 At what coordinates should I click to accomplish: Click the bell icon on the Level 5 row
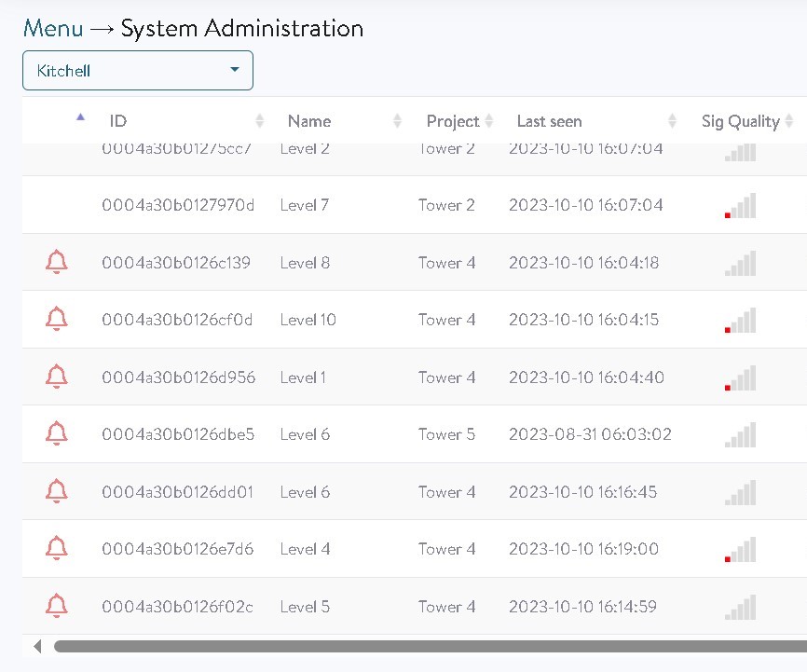[57, 607]
